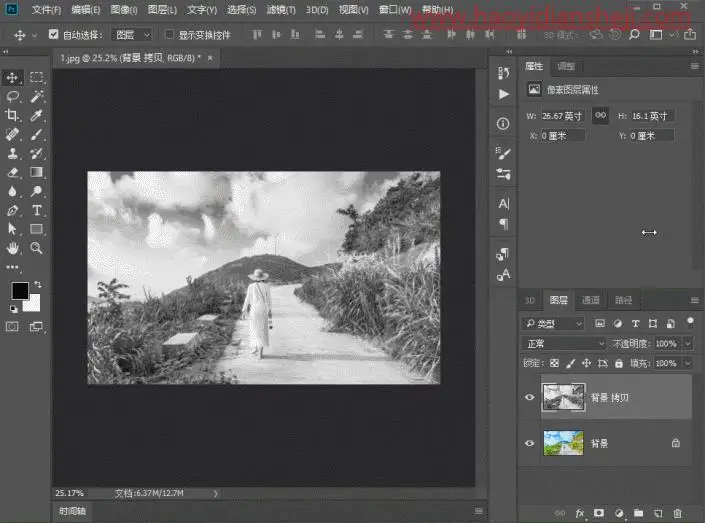Select the Rectangle shape tool

coord(36,229)
